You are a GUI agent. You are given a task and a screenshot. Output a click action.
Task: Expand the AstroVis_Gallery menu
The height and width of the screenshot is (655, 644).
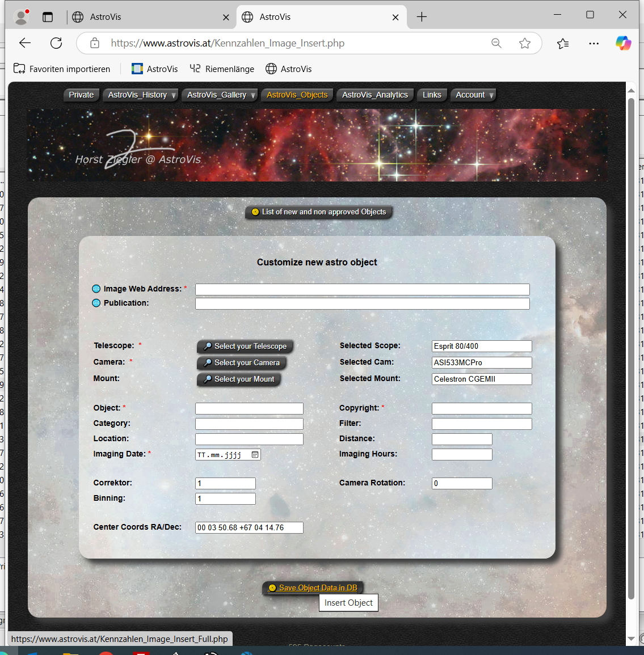click(220, 95)
